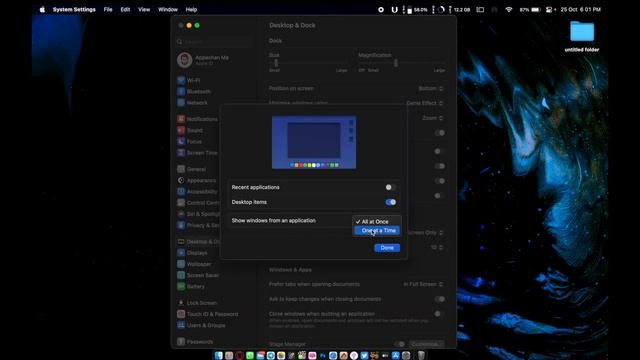Toggle the Desktop items switch
640x360 pixels.
391,202
